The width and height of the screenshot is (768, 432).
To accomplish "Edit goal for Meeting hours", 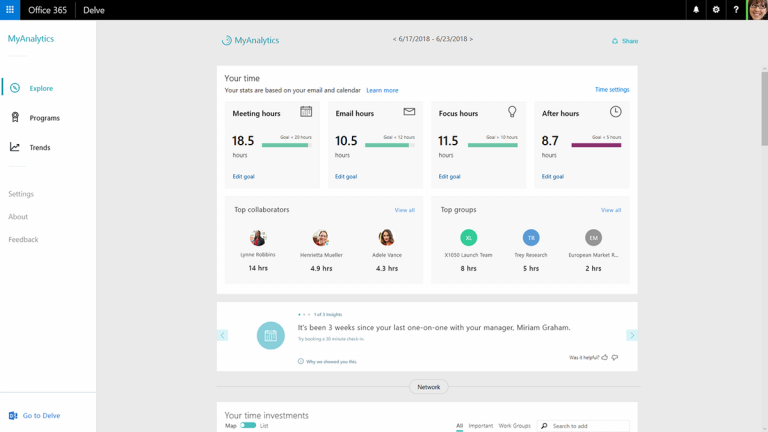I will 243,177.
